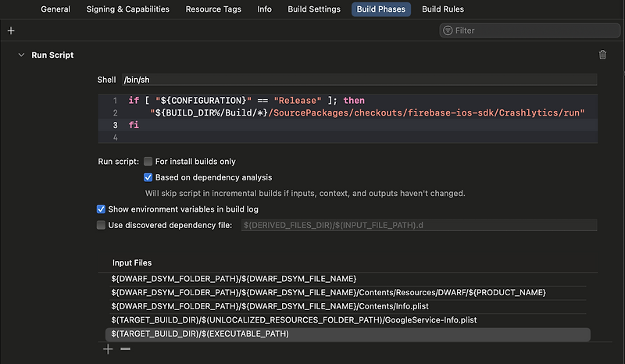The image size is (625, 364).
Task: Select the General tab
Action: [55, 9]
